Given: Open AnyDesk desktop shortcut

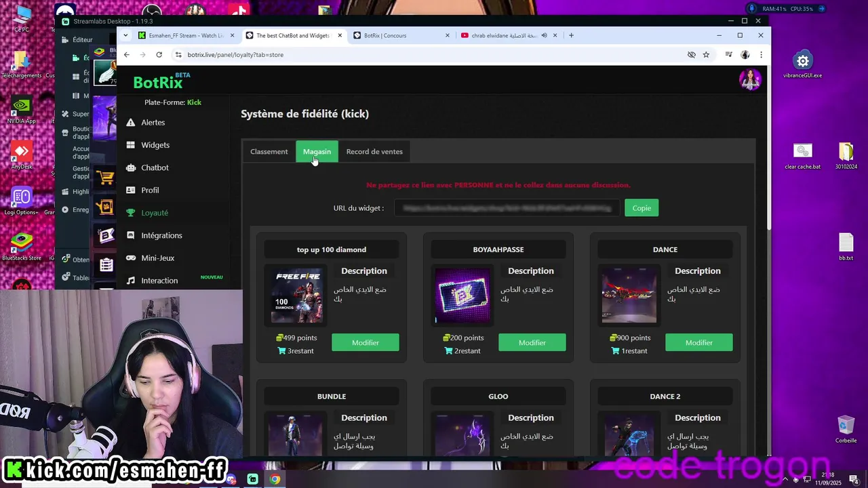Looking at the screenshot, I should (21, 156).
